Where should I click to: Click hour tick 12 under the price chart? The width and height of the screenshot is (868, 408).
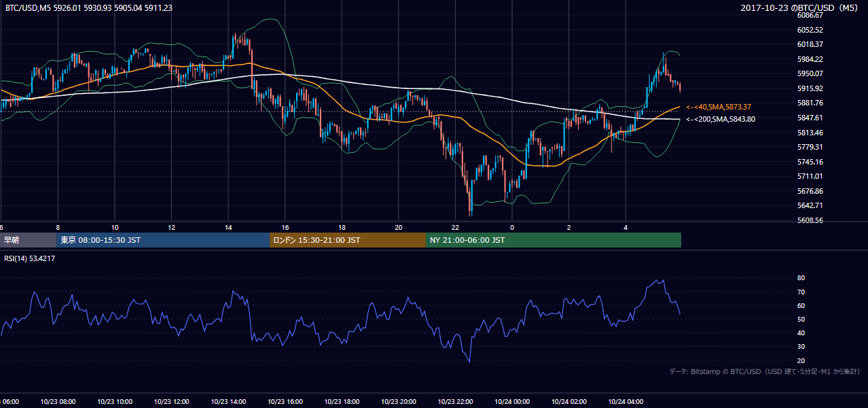pos(172,227)
